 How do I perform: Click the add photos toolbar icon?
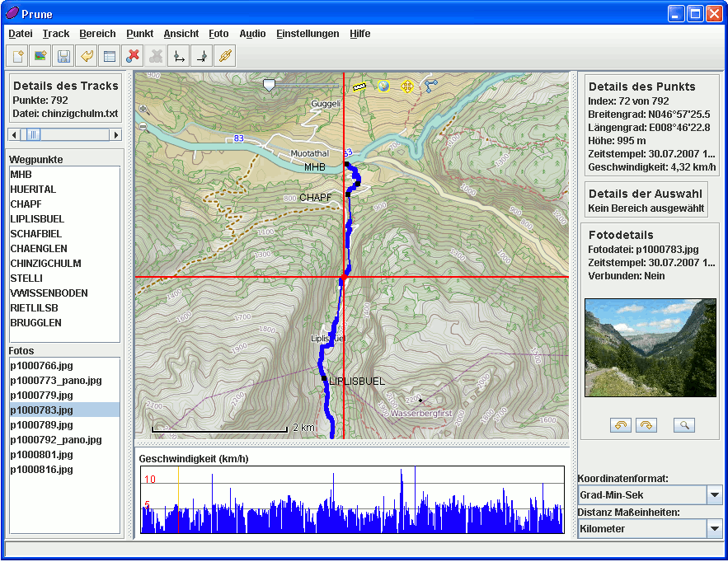(x=40, y=56)
